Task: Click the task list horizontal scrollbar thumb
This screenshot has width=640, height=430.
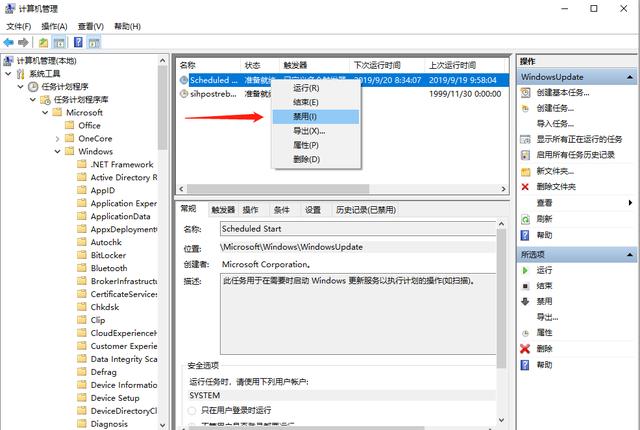Action: point(278,189)
